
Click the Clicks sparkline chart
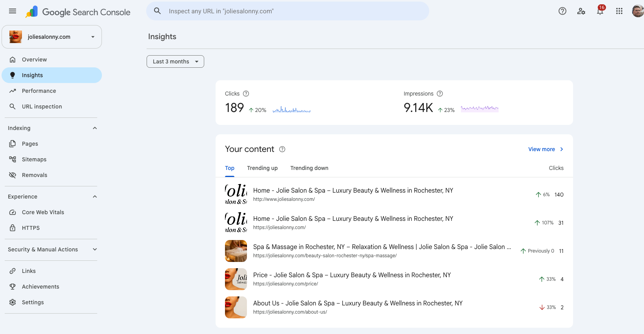(x=292, y=109)
